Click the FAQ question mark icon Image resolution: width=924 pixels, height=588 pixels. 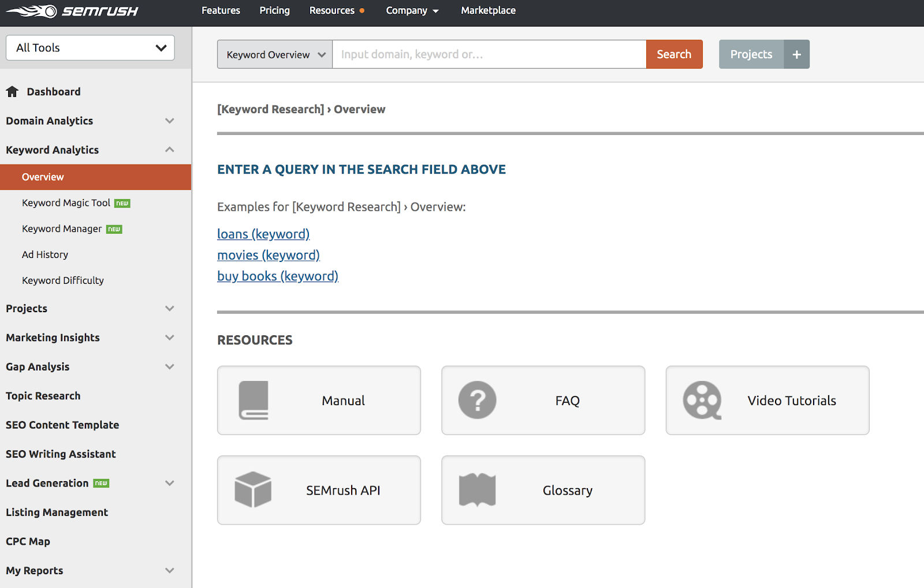coord(477,400)
